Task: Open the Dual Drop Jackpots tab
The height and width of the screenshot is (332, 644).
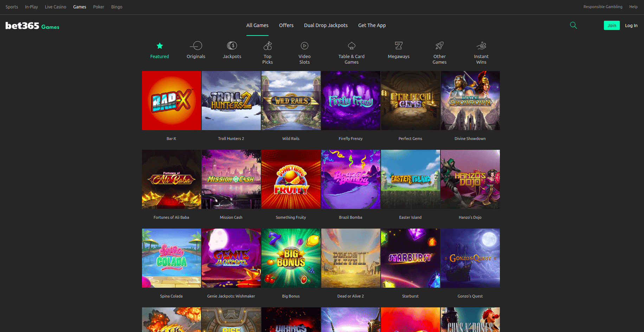Action: pos(326,25)
